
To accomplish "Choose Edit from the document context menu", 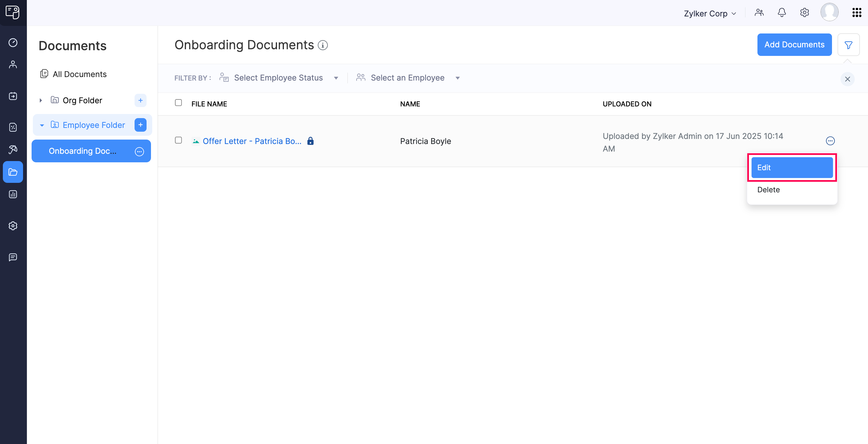I will (792, 167).
